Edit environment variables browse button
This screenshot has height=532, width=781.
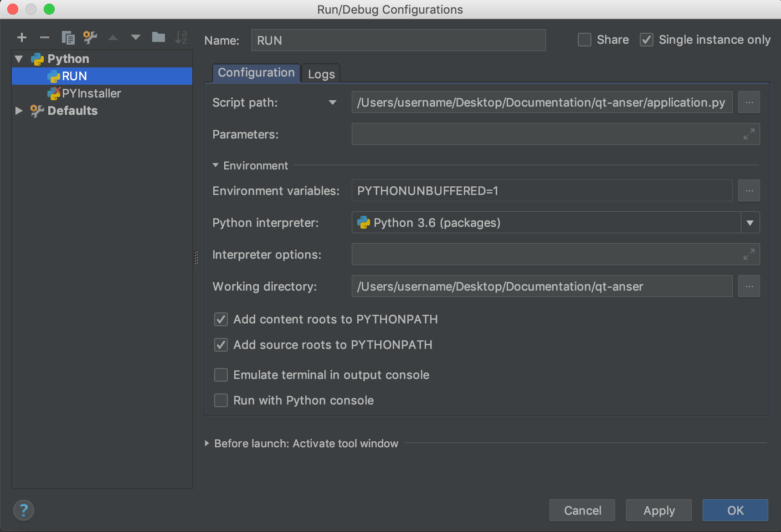click(x=749, y=191)
